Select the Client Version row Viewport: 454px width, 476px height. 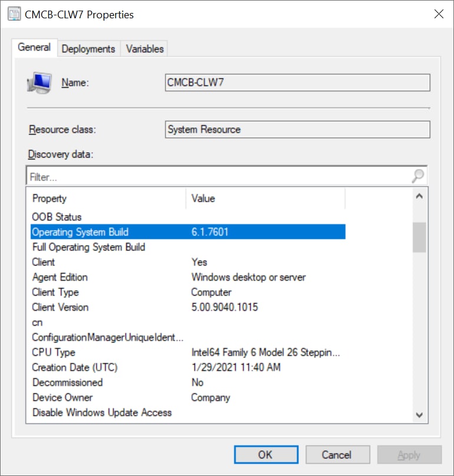point(188,307)
